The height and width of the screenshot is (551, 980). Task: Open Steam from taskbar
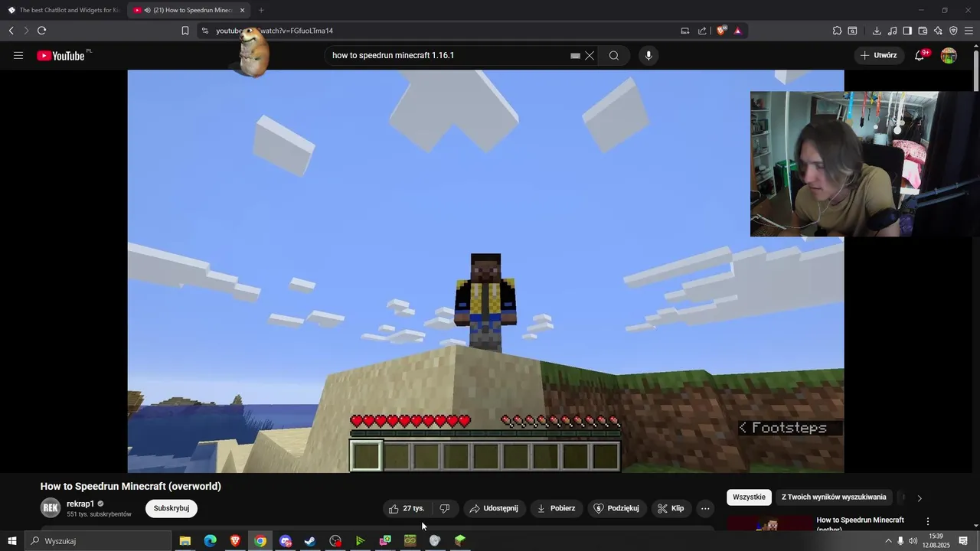(310, 541)
